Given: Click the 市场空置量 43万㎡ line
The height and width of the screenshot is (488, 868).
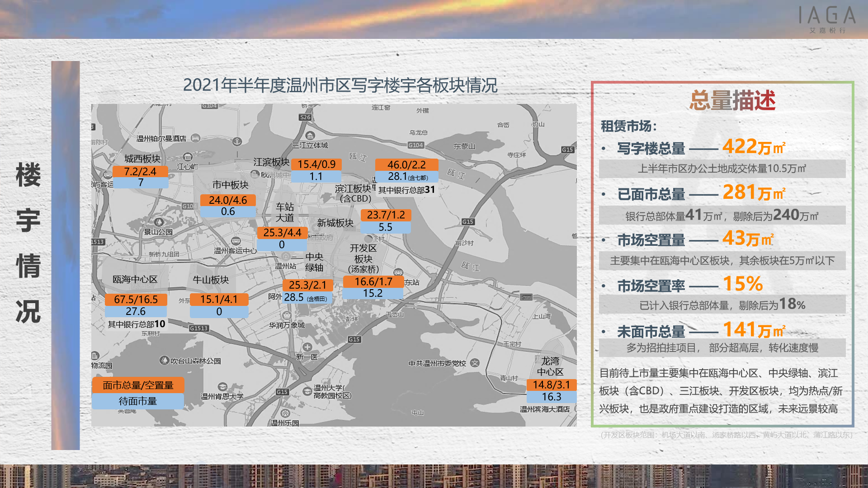Looking at the screenshot, I should click(695, 239).
